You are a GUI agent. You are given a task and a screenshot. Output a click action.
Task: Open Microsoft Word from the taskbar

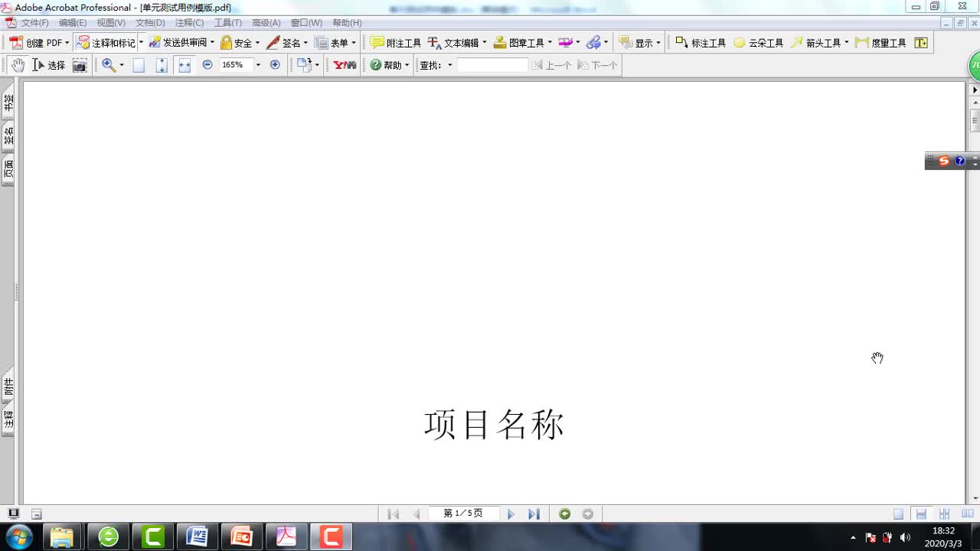[198, 536]
